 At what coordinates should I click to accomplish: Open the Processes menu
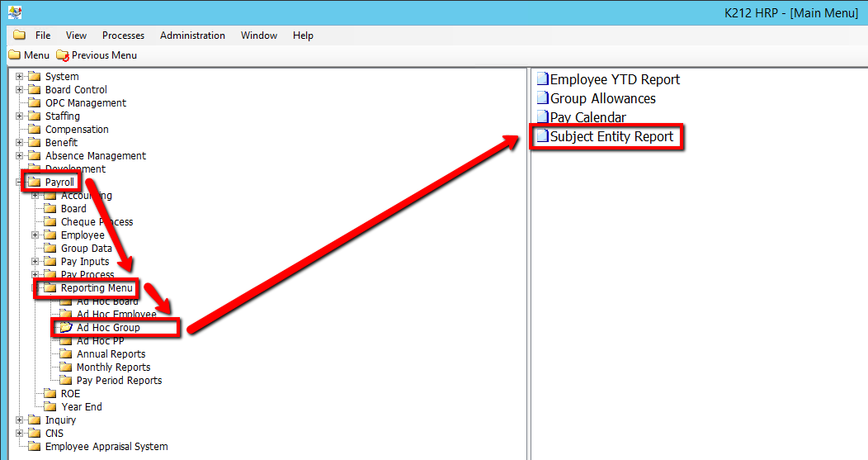tap(123, 36)
